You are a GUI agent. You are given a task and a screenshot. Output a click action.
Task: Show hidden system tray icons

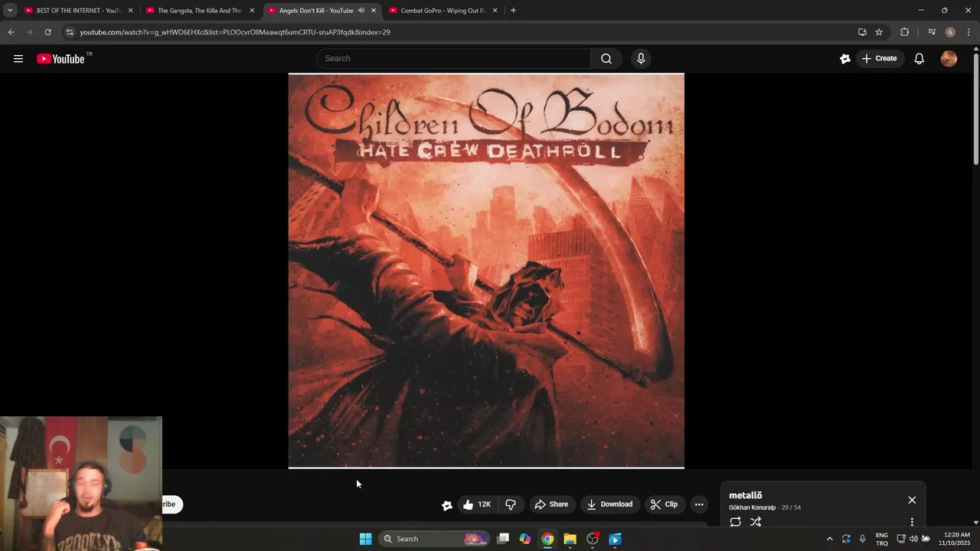829,539
